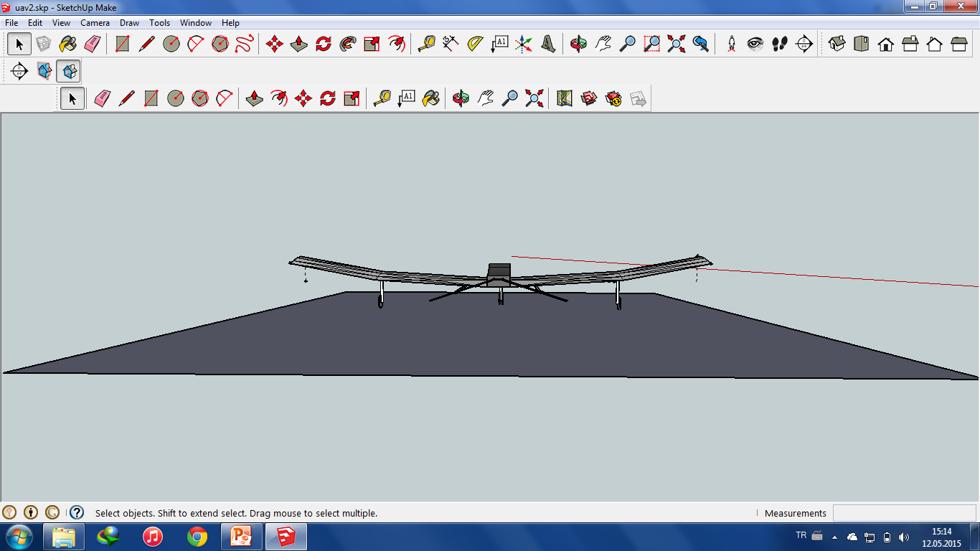Click the Zoom Extents icon

pyautogui.click(x=675, y=43)
